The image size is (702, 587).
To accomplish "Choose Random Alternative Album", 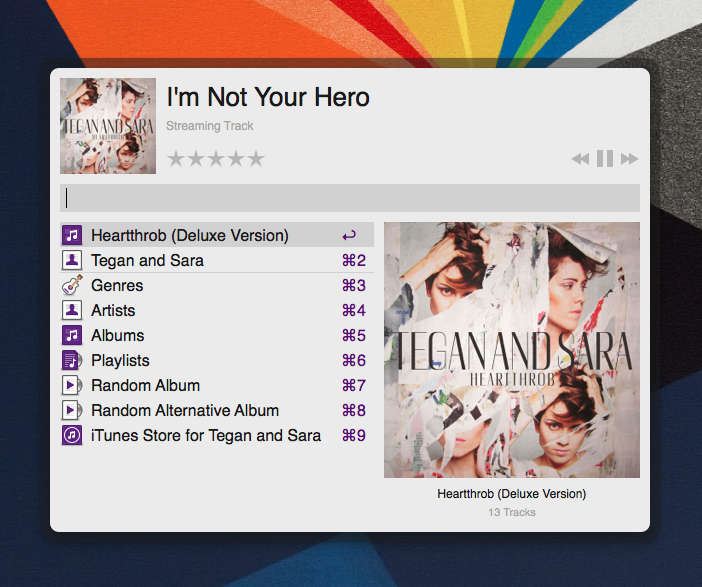I will click(217, 410).
